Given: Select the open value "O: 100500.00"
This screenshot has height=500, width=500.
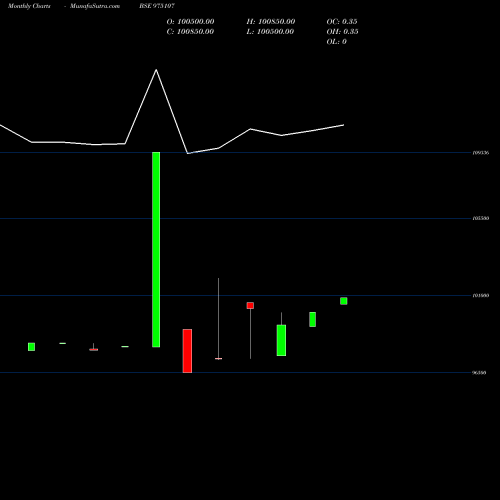Looking at the screenshot, I should [x=190, y=22].
